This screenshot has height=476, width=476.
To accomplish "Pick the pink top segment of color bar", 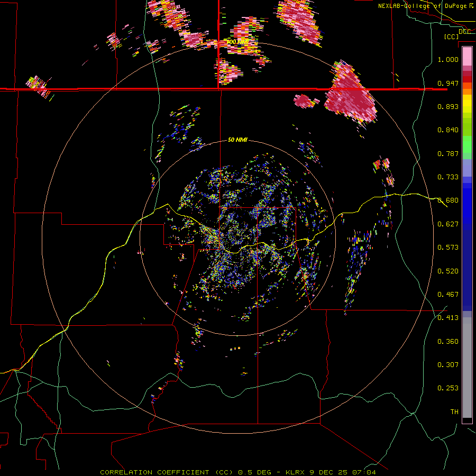I will [x=467, y=57].
